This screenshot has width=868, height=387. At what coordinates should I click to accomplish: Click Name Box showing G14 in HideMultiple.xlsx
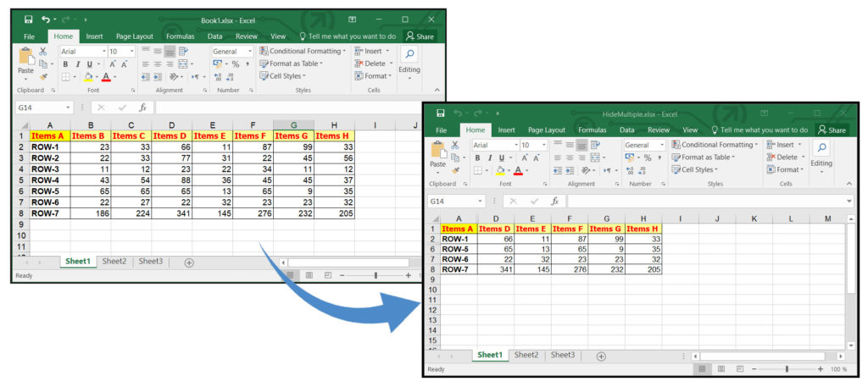click(453, 202)
